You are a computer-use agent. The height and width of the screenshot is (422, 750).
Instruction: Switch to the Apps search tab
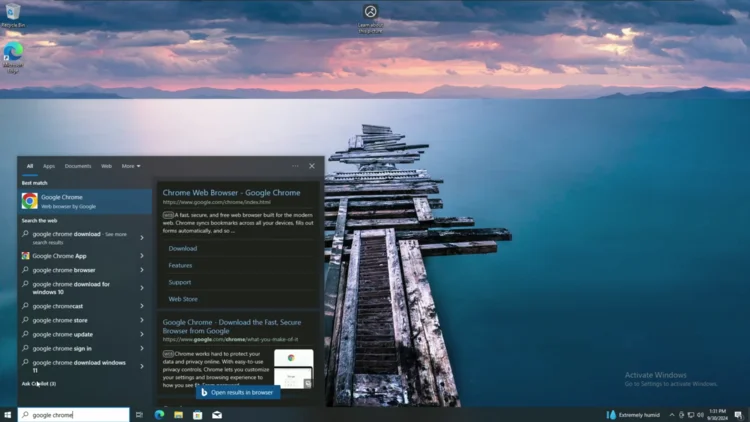click(49, 166)
